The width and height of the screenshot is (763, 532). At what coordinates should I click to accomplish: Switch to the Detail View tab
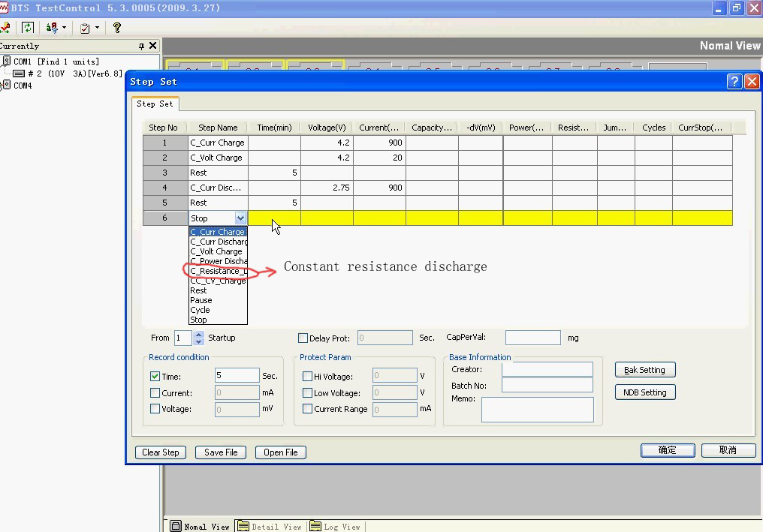pyautogui.click(x=269, y=526)
